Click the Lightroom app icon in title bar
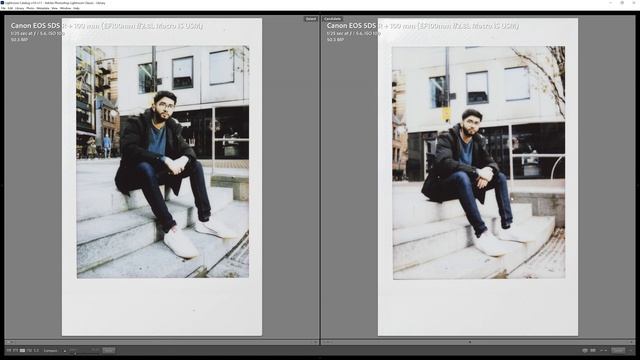 coord(2,3)
